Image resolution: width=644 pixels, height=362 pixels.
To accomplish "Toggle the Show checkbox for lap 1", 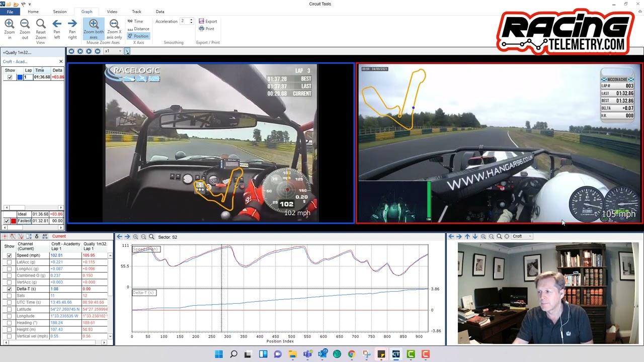I will click(10, 77).
